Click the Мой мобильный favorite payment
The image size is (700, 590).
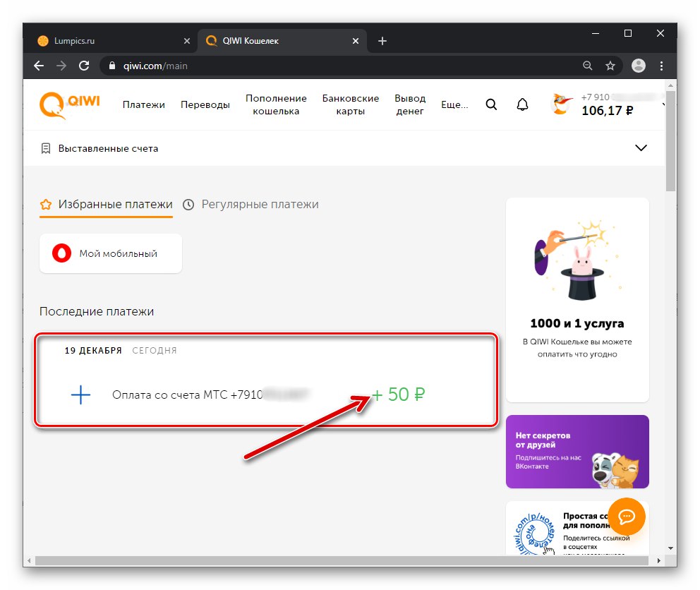click(111, 253)
